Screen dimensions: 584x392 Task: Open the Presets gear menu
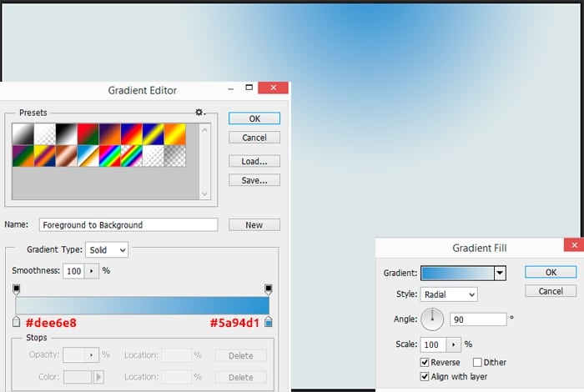(x=199, y=113)
